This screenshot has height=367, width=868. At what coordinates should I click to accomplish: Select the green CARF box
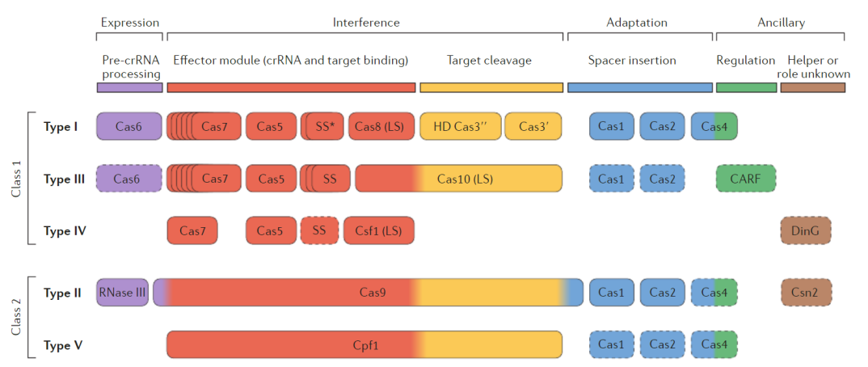(x=745, y=179)
